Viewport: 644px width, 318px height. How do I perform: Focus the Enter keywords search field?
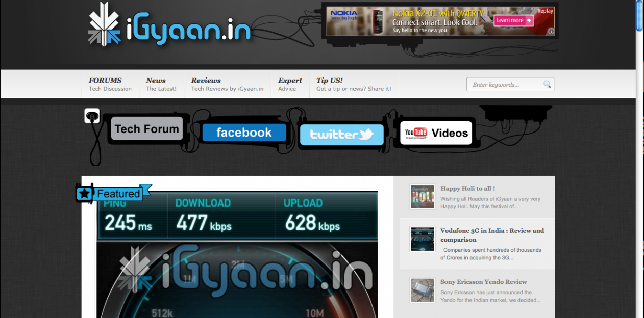click(505, 85)
